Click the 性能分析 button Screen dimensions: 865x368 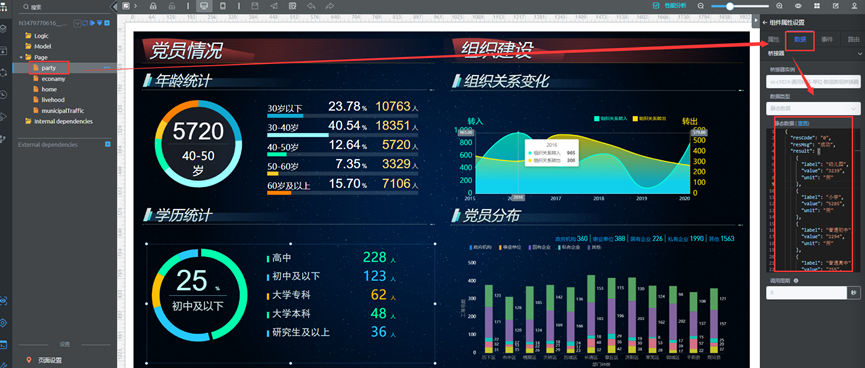[x=670, y=6]
